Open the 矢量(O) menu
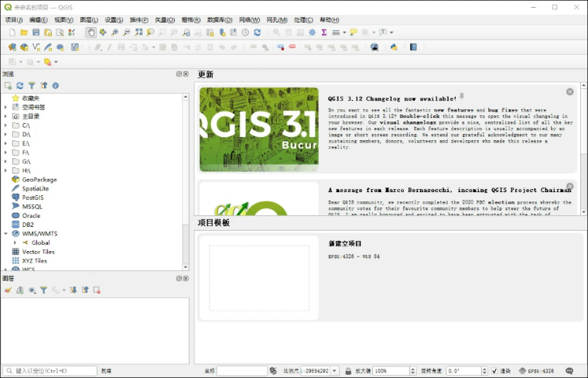The height and width of the screenshot is (378, 588). pos(165,20)
